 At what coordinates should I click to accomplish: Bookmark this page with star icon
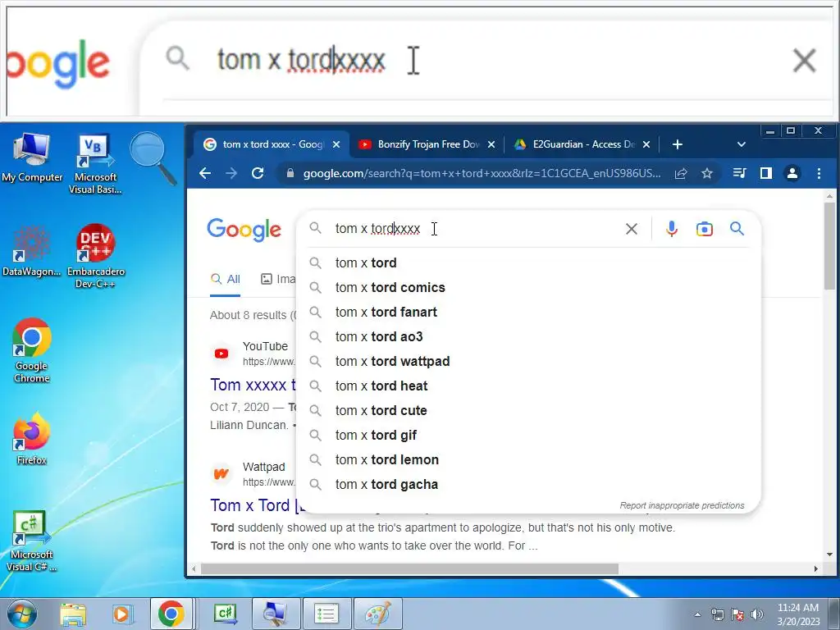pos(707,173)
